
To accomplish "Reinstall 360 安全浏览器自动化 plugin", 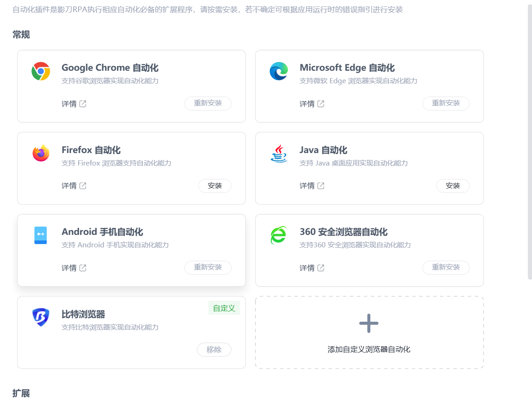I will (x=446, y=268).
